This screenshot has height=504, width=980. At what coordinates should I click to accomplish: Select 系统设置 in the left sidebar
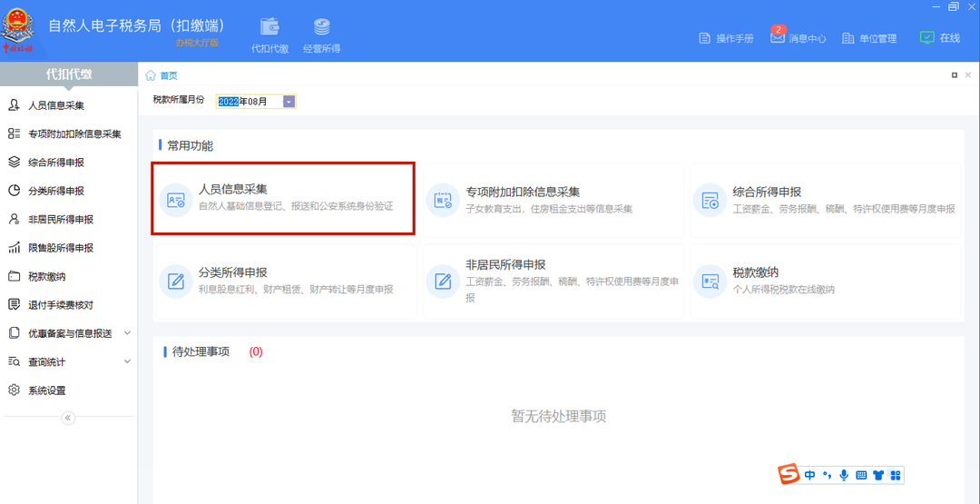tap(47, 390)
